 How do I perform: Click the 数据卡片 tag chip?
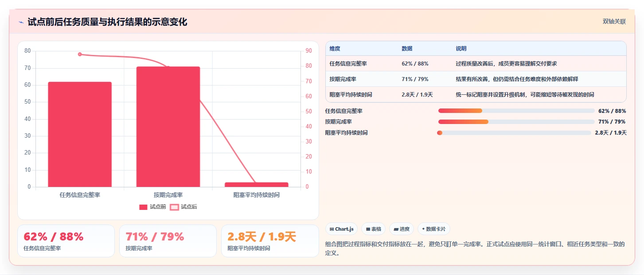tap(433, 229)
